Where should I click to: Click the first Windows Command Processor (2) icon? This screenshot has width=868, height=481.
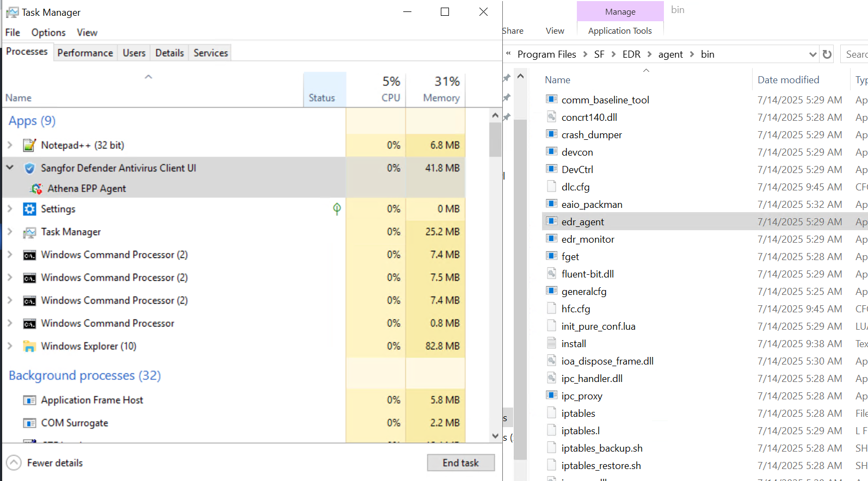coord(29,255)
